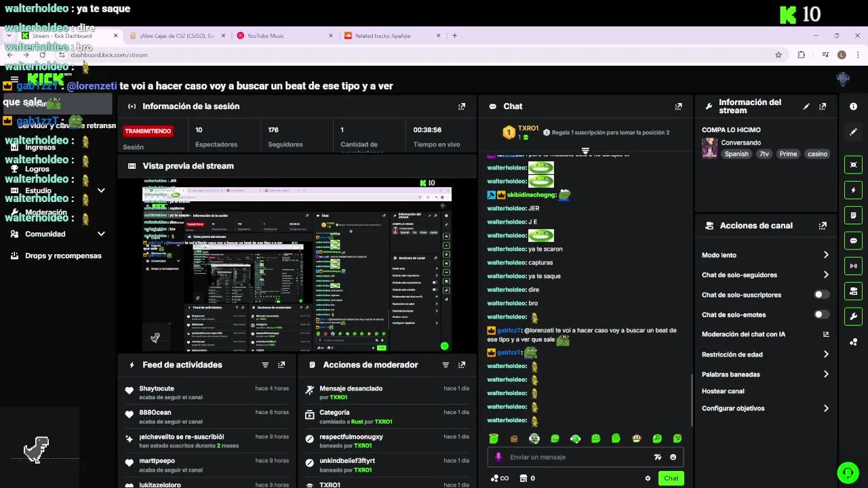Image resolution: width=868 pixels, height=488 pixels.
Task: Expand Palabras baneadas options
Action: click(x=826, y=374)
